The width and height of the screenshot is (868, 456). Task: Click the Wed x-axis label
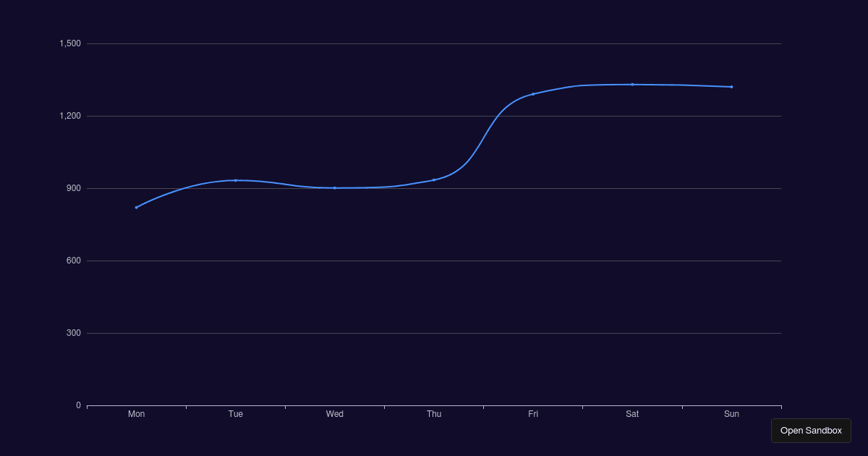[x=335, y=414]
